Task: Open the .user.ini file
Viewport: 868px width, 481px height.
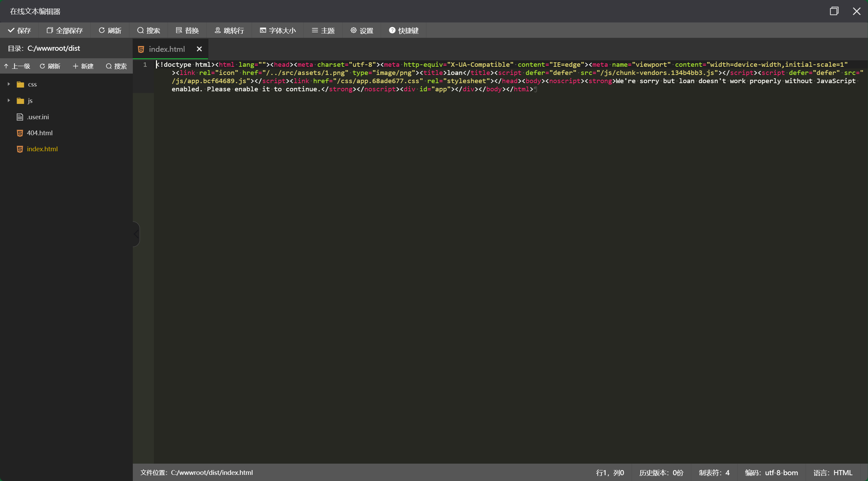Action: tap(37, 117)
